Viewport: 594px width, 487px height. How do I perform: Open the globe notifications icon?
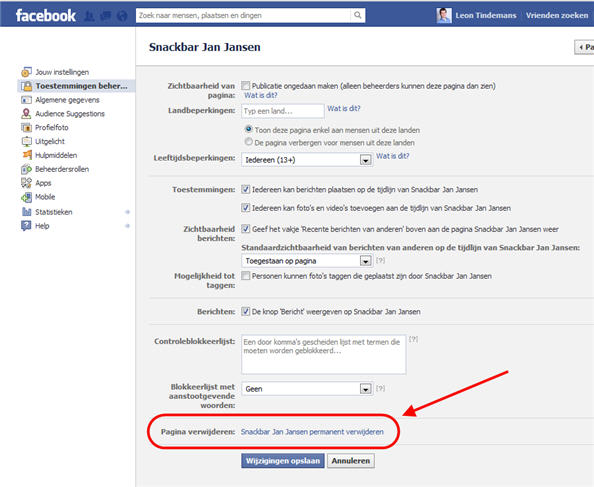coord(122,16)
